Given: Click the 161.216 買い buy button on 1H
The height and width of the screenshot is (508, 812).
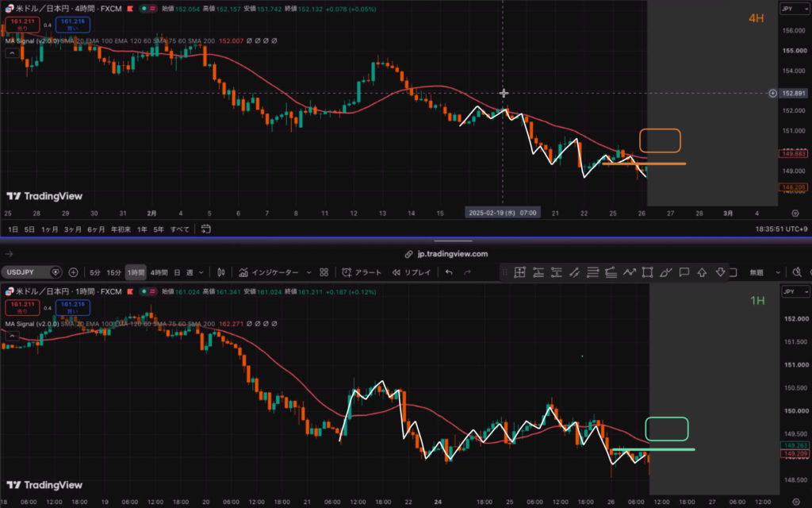Looking at the screenshot, I should pos(72,308).
